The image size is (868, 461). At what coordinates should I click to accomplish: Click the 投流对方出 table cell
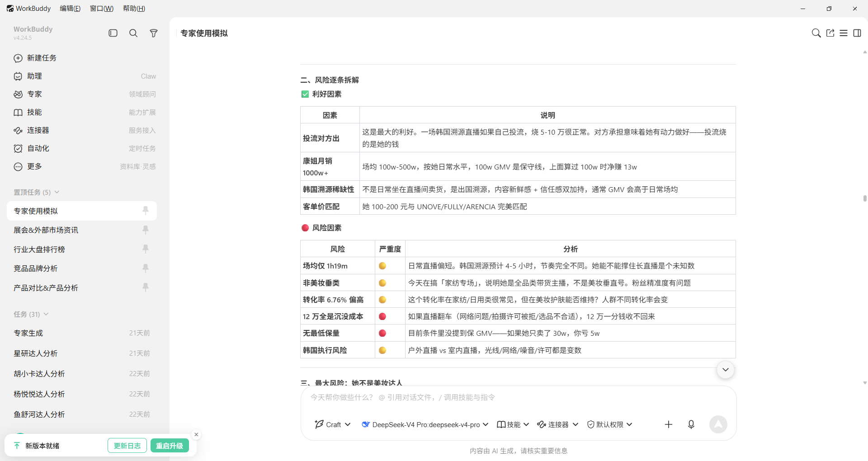point(330,138)
